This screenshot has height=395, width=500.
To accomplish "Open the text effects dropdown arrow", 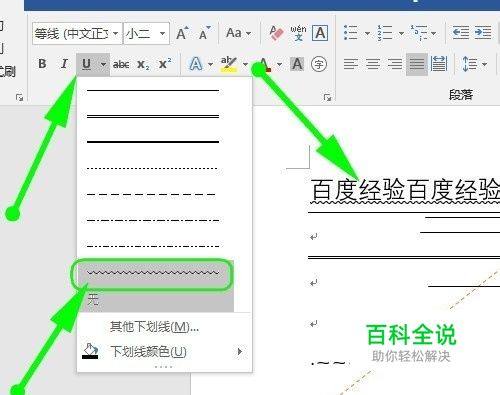I will pyautogui.click(x=210, y=64).
